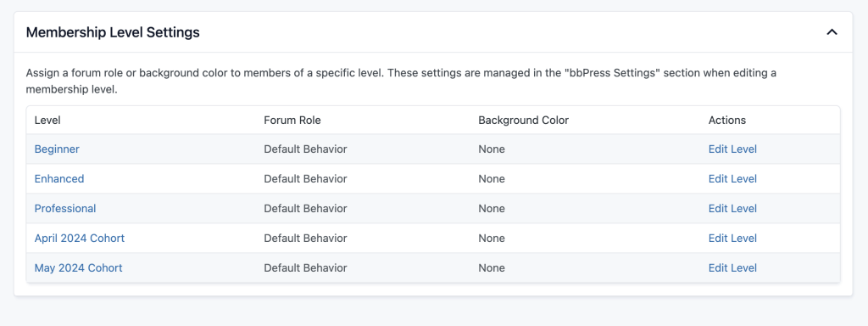Click the Level column header
This screenshot has width=868, height=326.
(x=47, y=120)
